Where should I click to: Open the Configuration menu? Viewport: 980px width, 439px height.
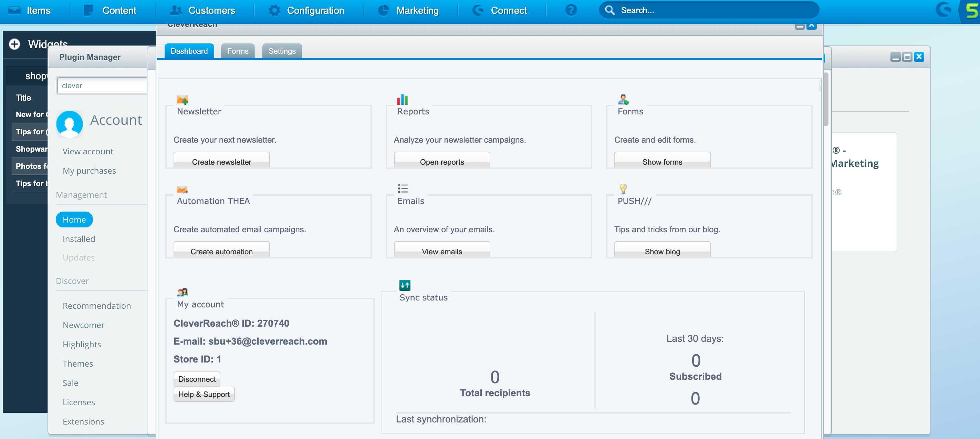tap(315, 10)
